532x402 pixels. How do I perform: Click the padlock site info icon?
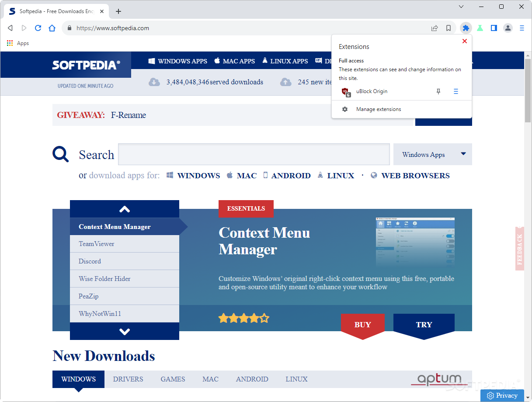(69, 28)
